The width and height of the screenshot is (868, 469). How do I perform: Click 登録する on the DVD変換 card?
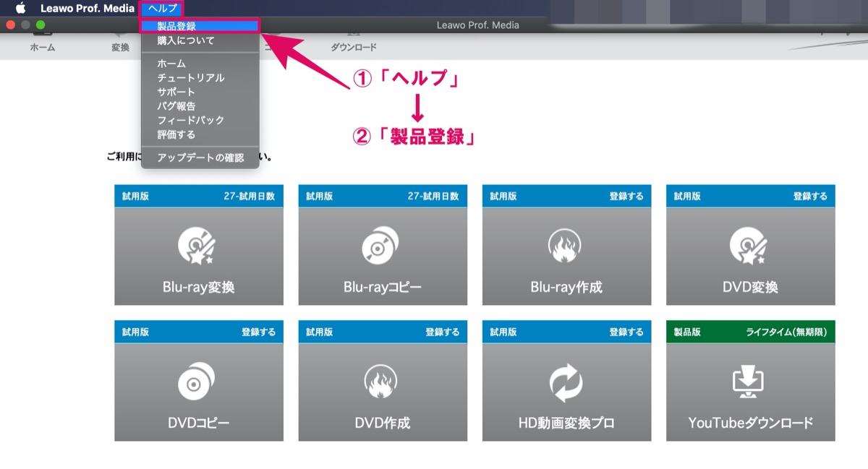coord(809,196)
